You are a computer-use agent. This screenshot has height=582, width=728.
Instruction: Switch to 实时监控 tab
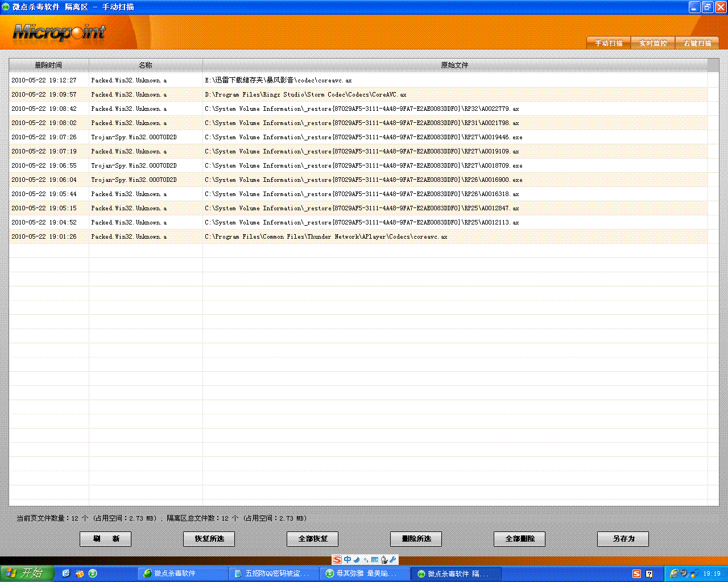(x=653, y=43)
